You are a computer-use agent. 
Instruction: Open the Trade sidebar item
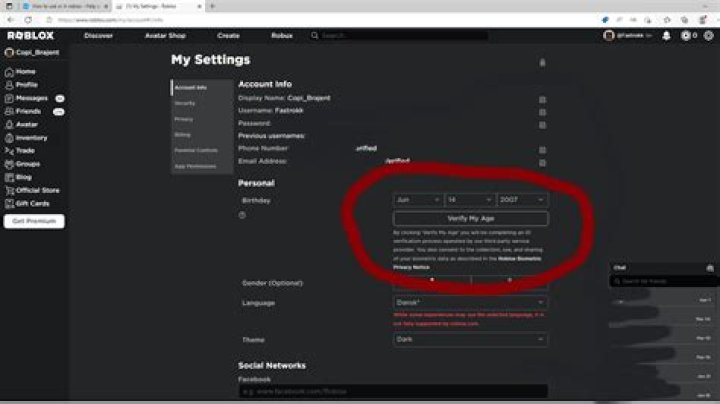pos(25,150)
